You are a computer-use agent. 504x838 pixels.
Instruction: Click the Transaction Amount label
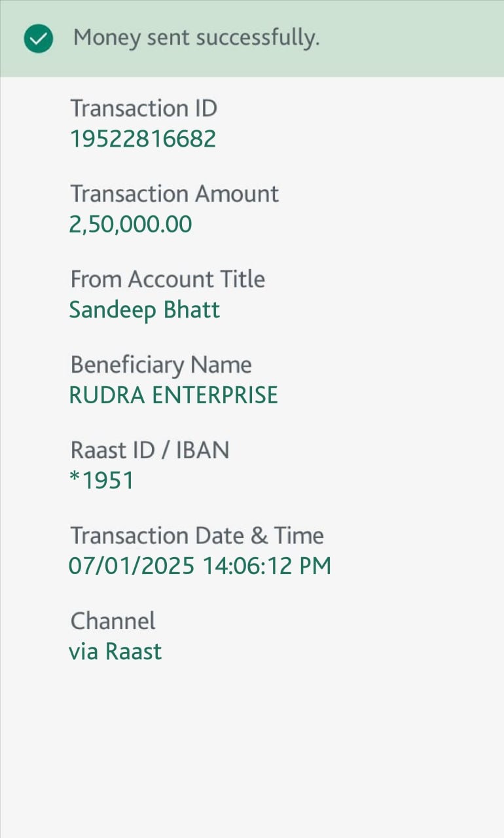(x=175, y=194)
